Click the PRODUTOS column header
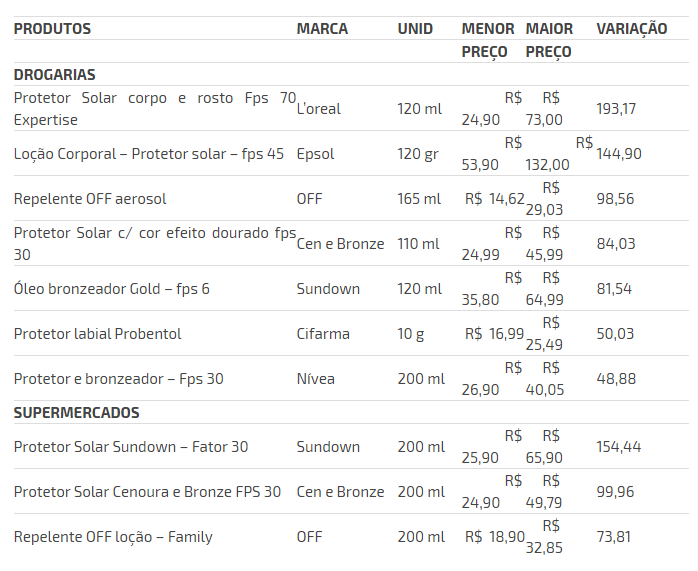Viewport: 698px width, 571px height. pyautogui.click(x=52, y=29)
